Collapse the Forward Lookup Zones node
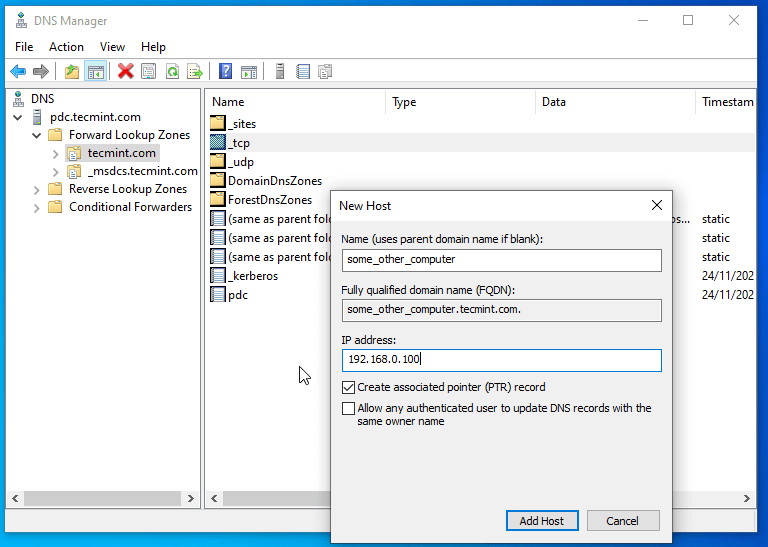Viewport: 768px width, 547px height. [x=37, y=135]
